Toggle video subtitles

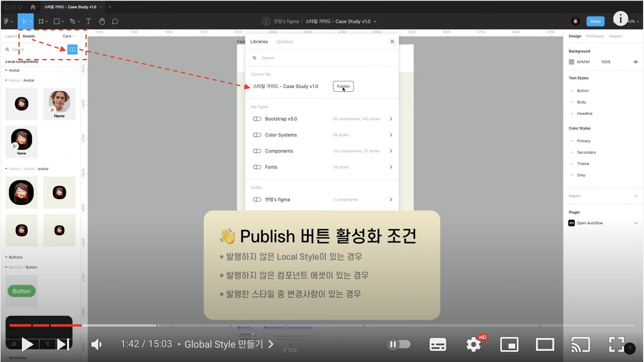438,345
